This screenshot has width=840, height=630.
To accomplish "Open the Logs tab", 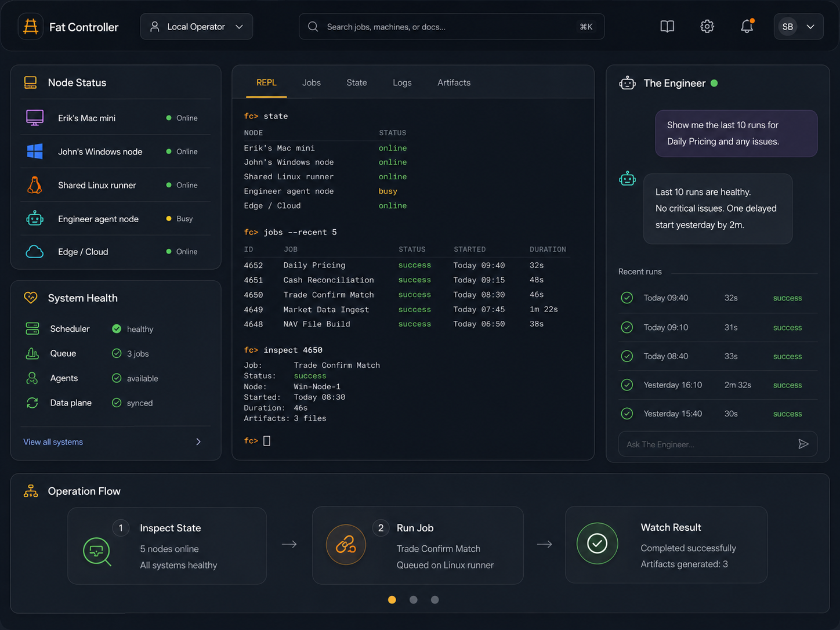I will (x=402, y=83).
